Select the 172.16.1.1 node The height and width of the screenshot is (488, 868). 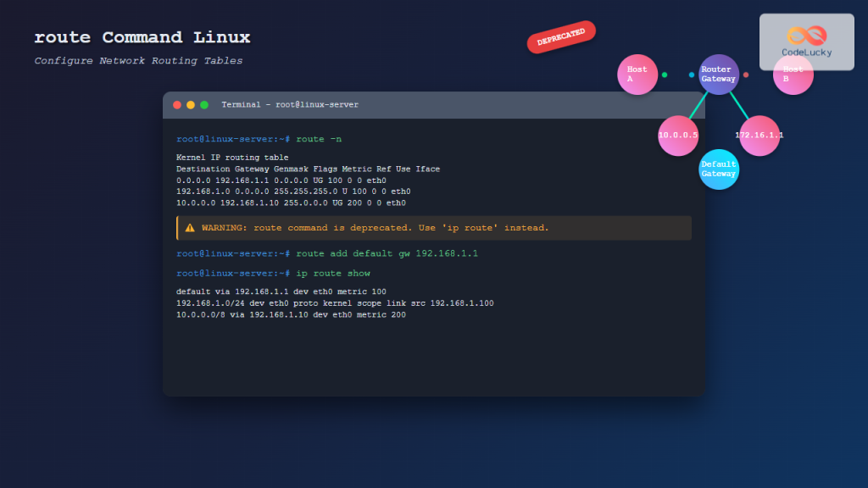point(759,134)
